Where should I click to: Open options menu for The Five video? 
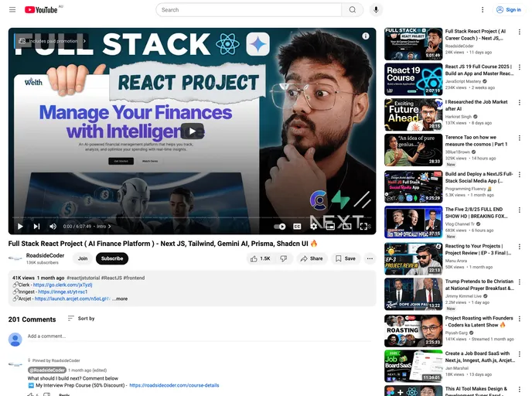(519, 210)
